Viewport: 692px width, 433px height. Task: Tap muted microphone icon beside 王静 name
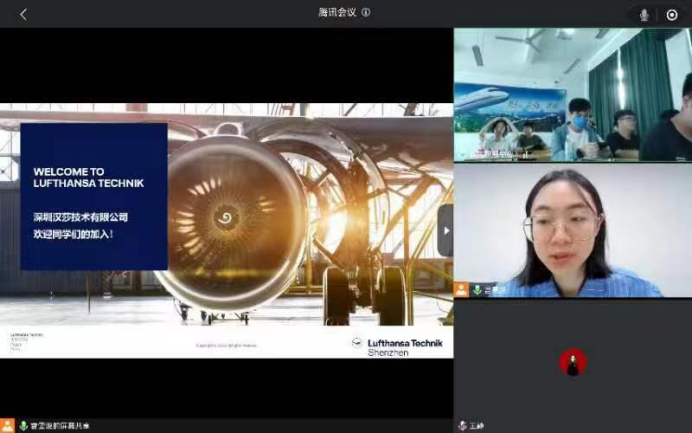462,426
